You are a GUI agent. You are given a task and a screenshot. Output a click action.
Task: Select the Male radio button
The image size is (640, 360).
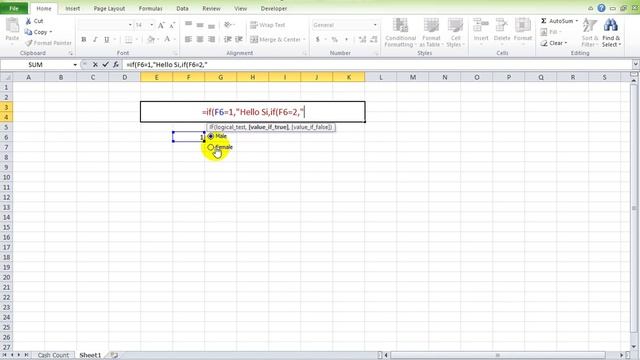point(211,136)
